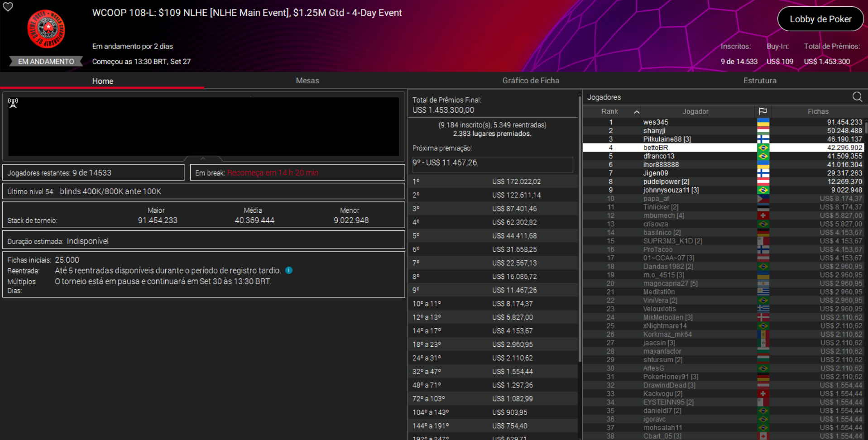Click the Jogadores restantes box

click(x=94, y=172)
